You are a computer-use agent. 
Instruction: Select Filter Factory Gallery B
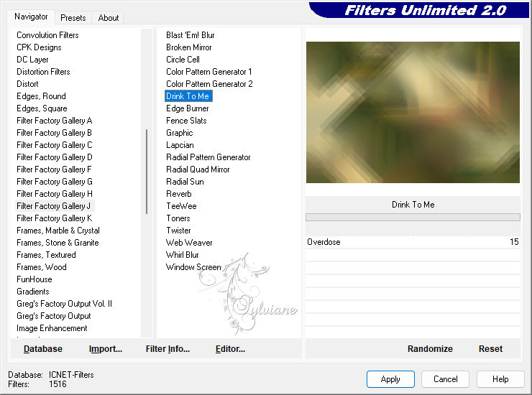tap(55, 133)
